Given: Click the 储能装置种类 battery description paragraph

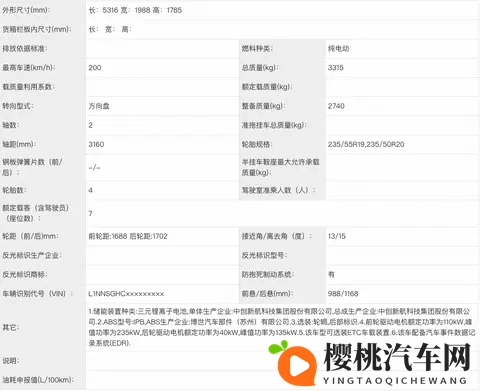Looking at the screenshot, I should pyautogui.click(x=282, y=327).
